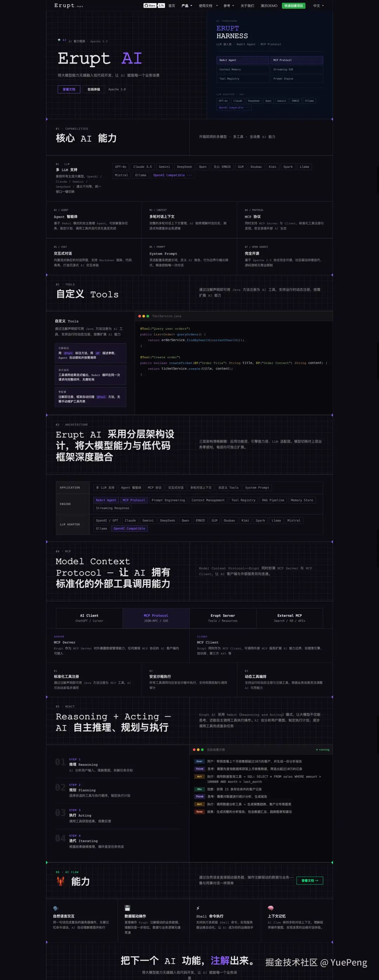The image size is (379, 980).
Task: Open 演示DEMO in the navbar
Action: [x=269, y=6]
